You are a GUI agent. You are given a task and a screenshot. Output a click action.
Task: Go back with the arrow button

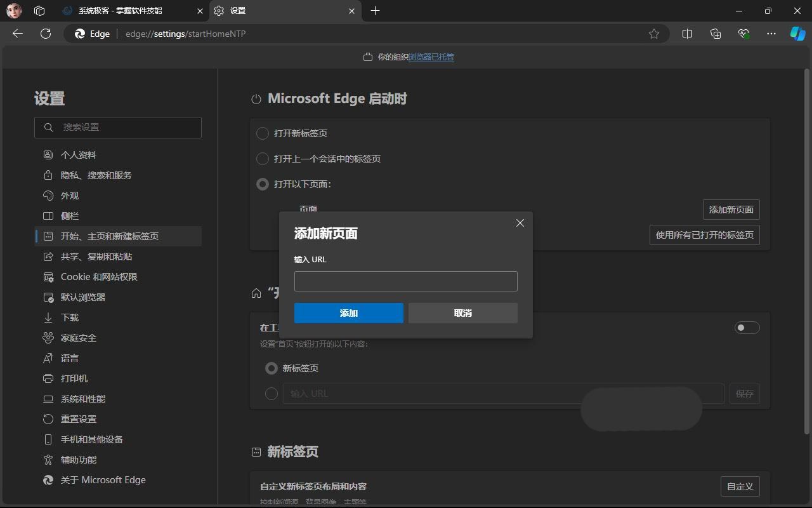(x=18, y=34)
